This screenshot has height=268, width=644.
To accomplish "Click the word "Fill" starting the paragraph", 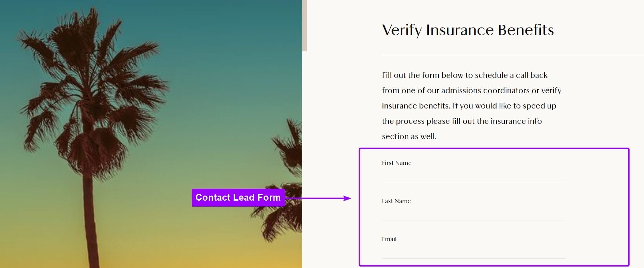I will tap(387, 75).
